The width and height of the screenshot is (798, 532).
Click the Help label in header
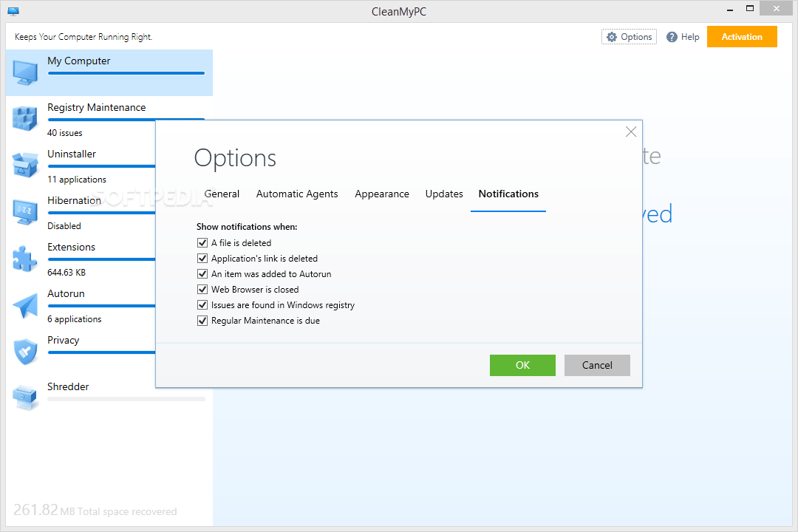point(690,37)
